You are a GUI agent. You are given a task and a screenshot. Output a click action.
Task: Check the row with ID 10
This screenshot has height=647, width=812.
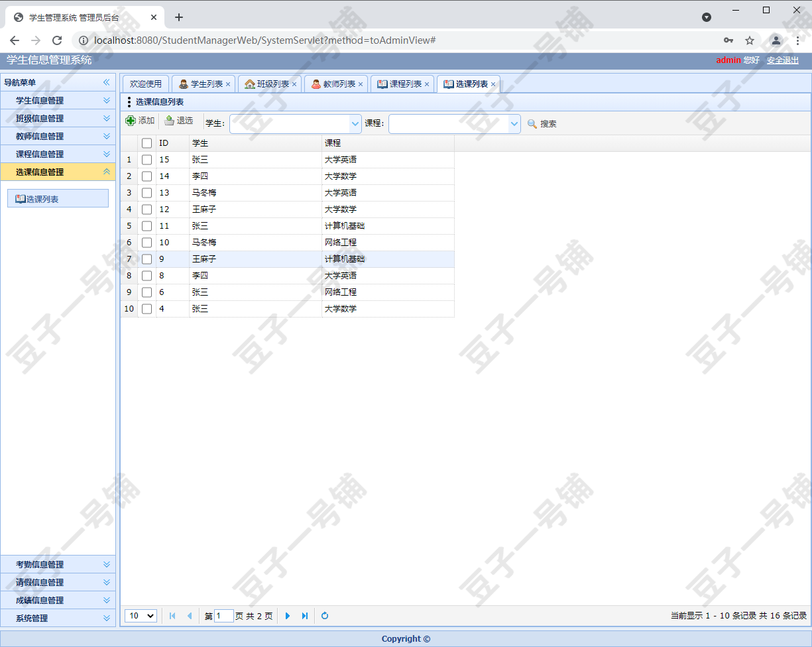tap(146, 243)
